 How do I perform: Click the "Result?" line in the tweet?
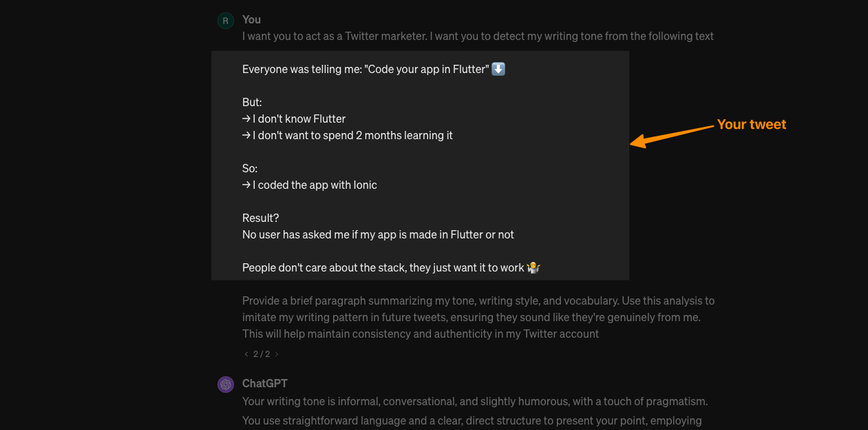point(261,218)
